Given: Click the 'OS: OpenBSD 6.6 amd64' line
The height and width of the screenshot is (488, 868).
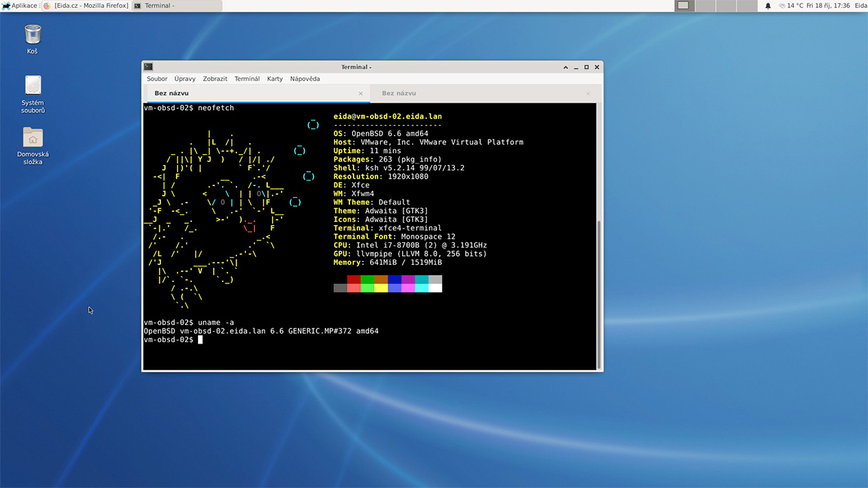Looking at the screenshot, I should point(381,133).
